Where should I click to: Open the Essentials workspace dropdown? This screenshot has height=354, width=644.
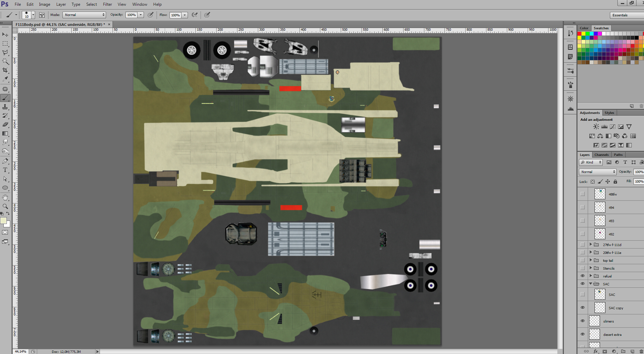point(627,15)
